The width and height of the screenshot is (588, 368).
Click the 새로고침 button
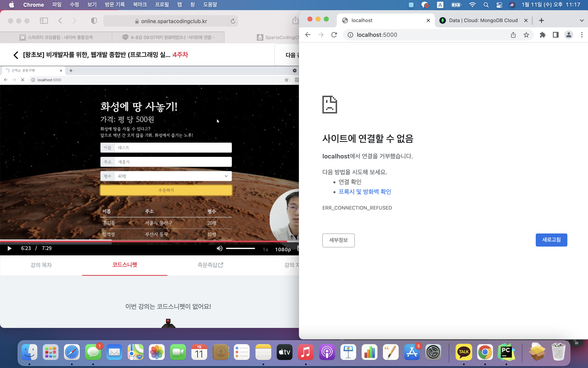coord(551,240)
